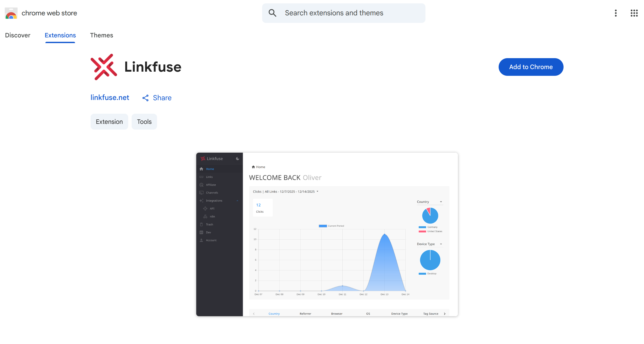Click the Add to Chrome button

[x=531, y=67]
